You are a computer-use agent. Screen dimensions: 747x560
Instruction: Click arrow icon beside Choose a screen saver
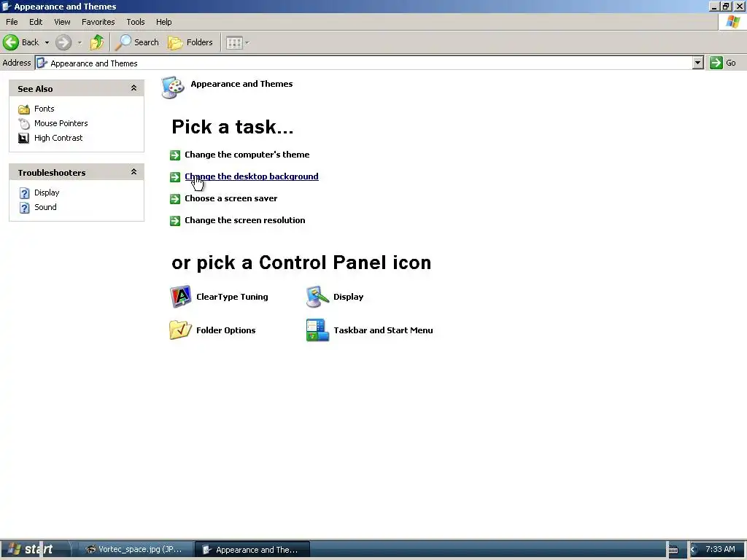click(x=175, y=199)
